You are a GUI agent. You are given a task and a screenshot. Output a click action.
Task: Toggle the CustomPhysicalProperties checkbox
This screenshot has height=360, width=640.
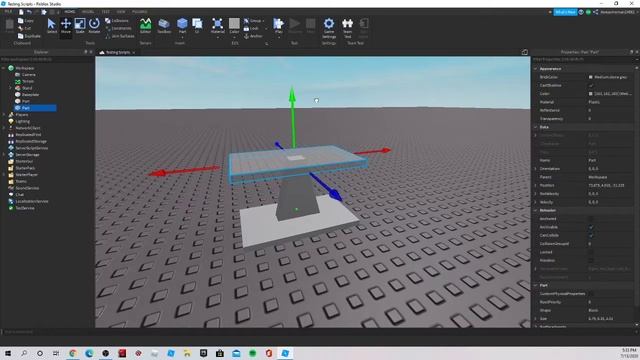591,294
